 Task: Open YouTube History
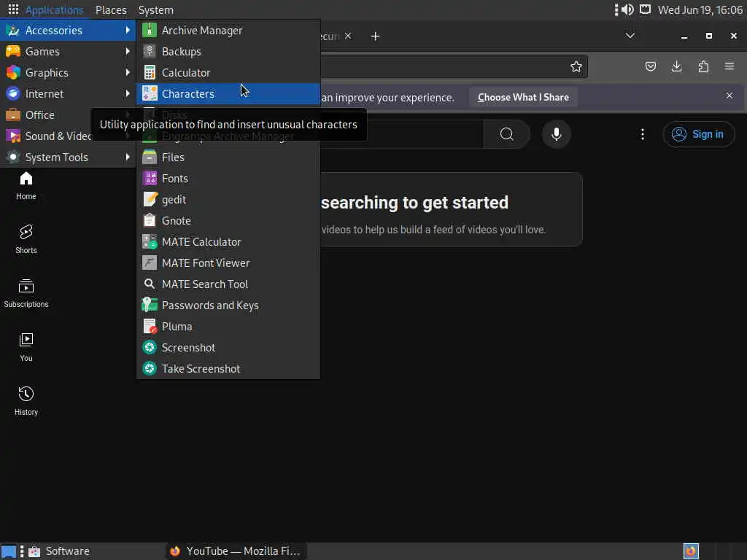pos(26,402)
